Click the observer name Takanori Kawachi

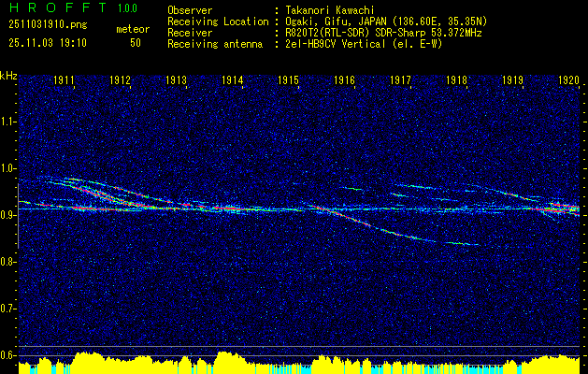(329, 10)
